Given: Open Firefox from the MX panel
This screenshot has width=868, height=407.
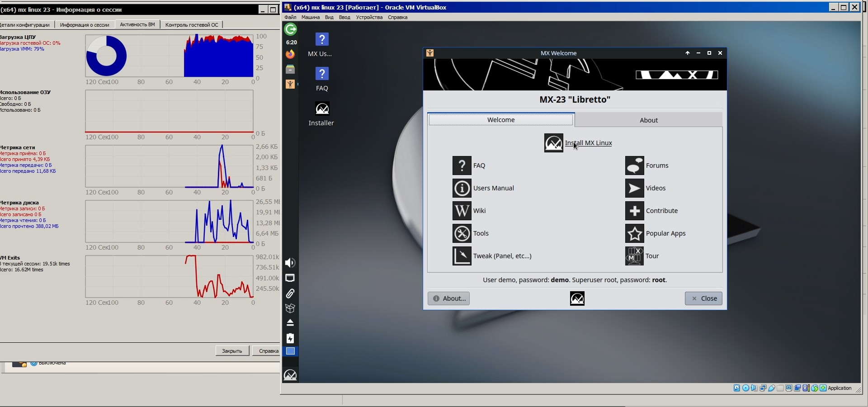Looking at the screenshot, I should tap(290, 54).
